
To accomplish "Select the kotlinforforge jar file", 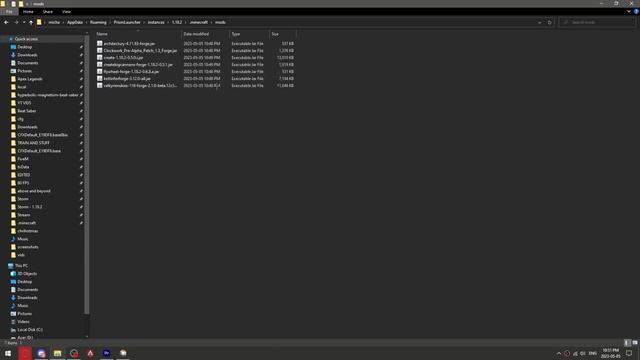I will point(127,78).
